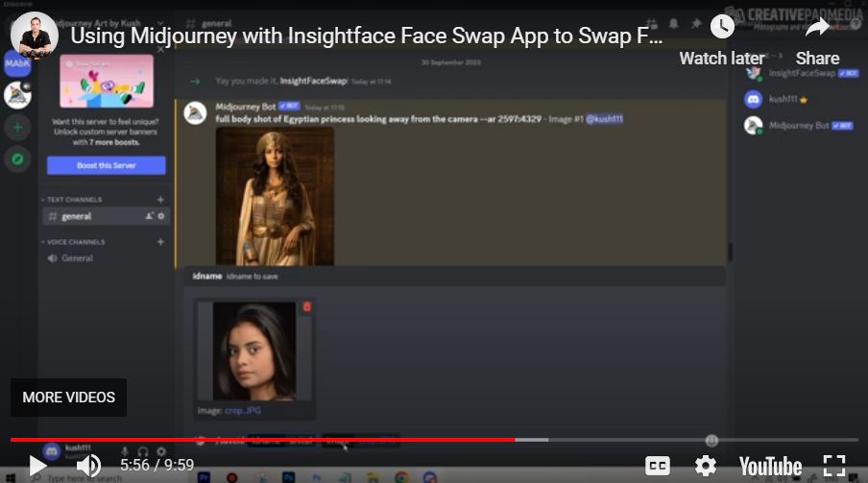Select Midjourney Bot in member list

coord(801,125)
